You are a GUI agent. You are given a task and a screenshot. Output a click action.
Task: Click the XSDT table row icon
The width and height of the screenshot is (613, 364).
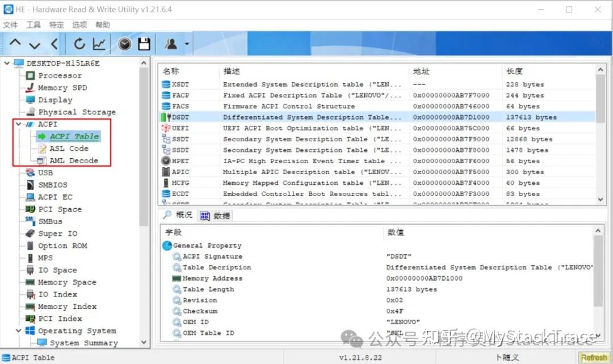166,84
